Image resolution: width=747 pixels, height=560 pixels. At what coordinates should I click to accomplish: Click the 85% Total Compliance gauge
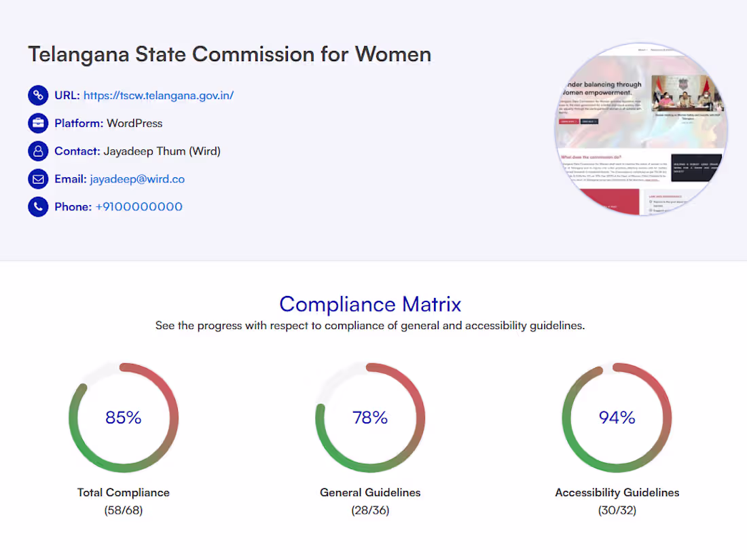coord(124,417)
